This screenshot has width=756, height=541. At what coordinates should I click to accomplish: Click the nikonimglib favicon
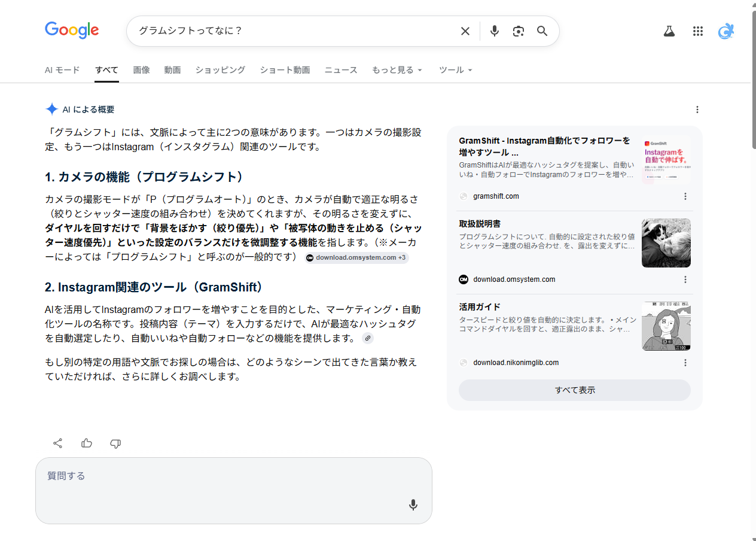(x=464, y=363)
